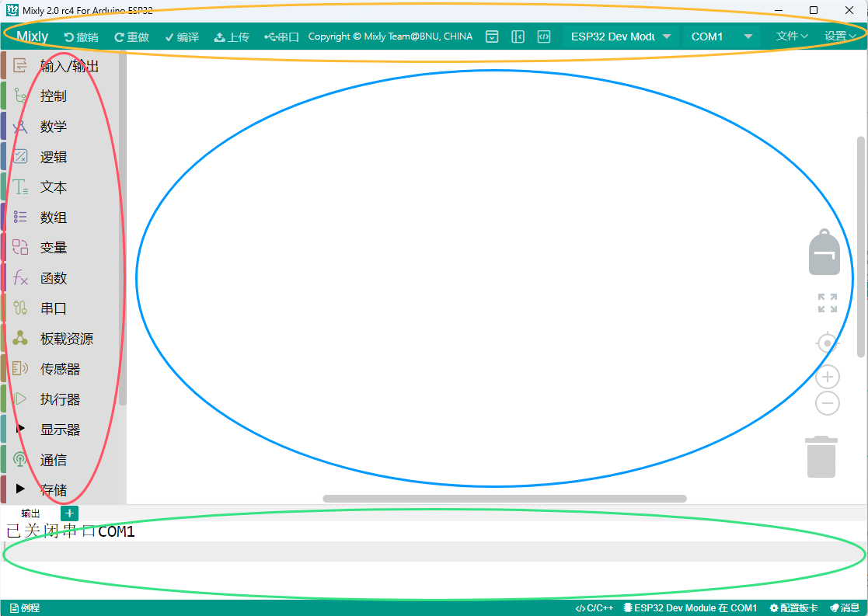The width and height of the screenshot is (868, 616).
Task: Open the 文件 menu
Action: click(792, 36)
